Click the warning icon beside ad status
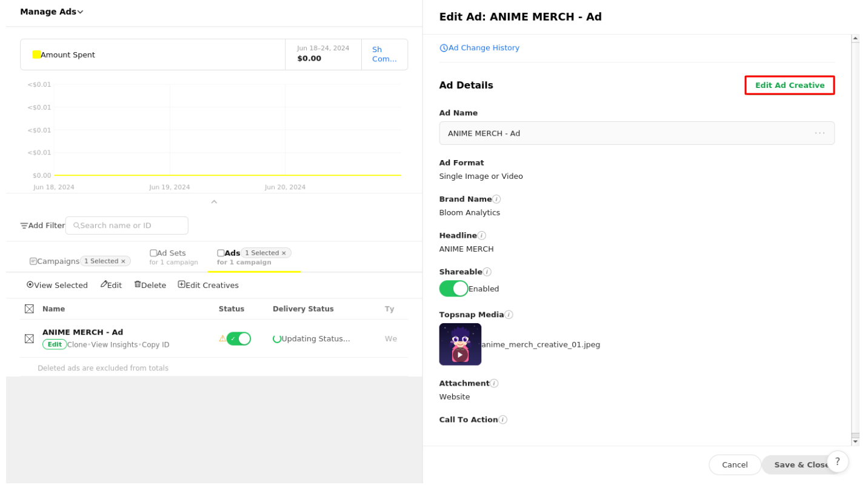868x496 pixels. (x=222, y=338)
